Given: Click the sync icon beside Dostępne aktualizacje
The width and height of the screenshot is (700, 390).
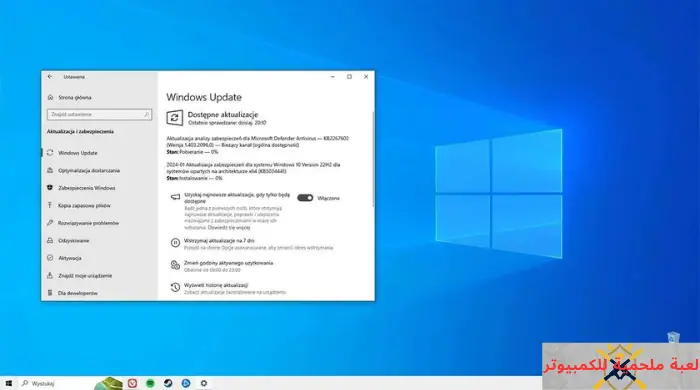Looking at the screenshot, I should [175, 118].
